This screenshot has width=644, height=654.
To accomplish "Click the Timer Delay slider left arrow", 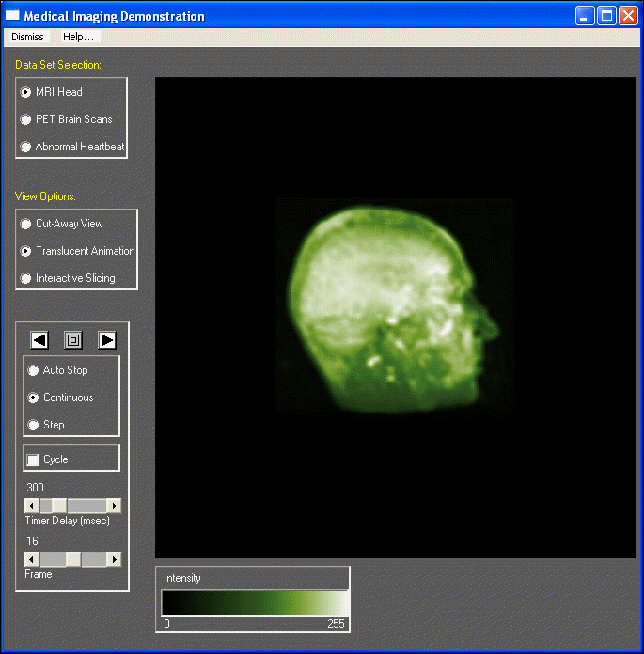I will pos(31,506).
